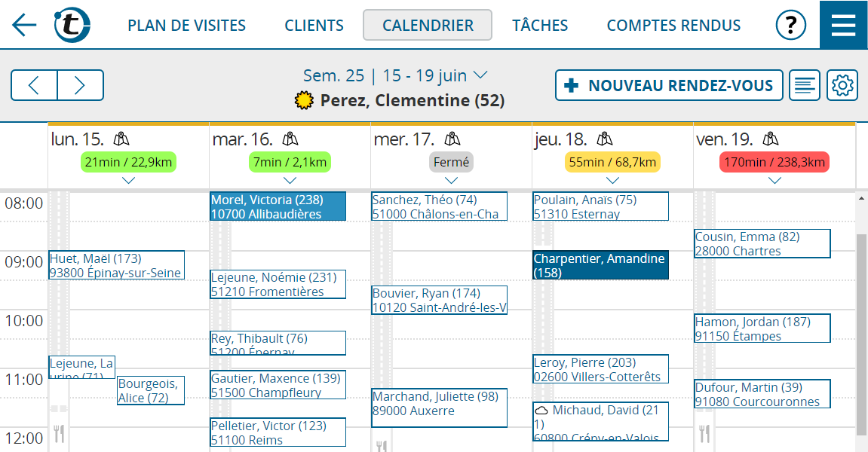This screenshot has height=452, width=868.
Task: Show Monday 15 route map icon
Action: (121, 139)
